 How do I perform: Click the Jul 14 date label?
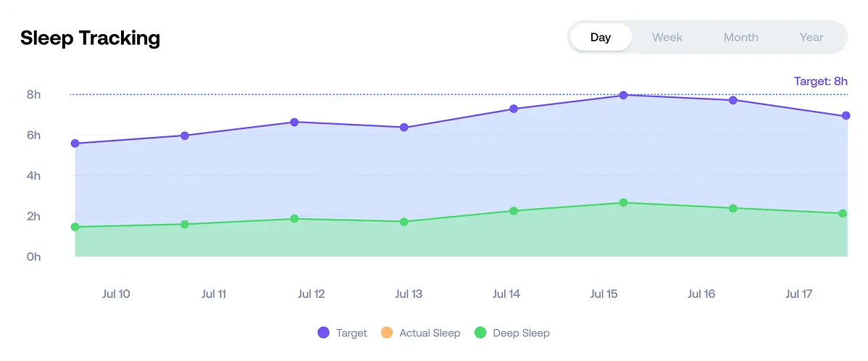(x=506, y=294)
